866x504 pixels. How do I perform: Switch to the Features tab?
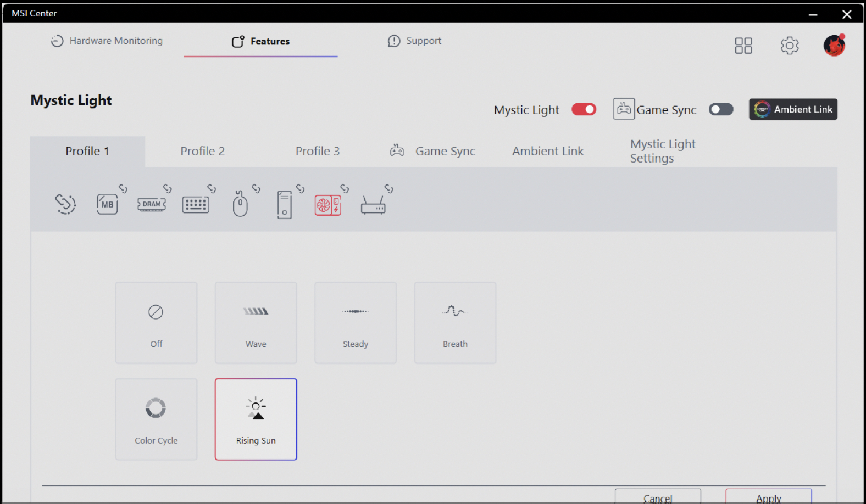[261, 41]
